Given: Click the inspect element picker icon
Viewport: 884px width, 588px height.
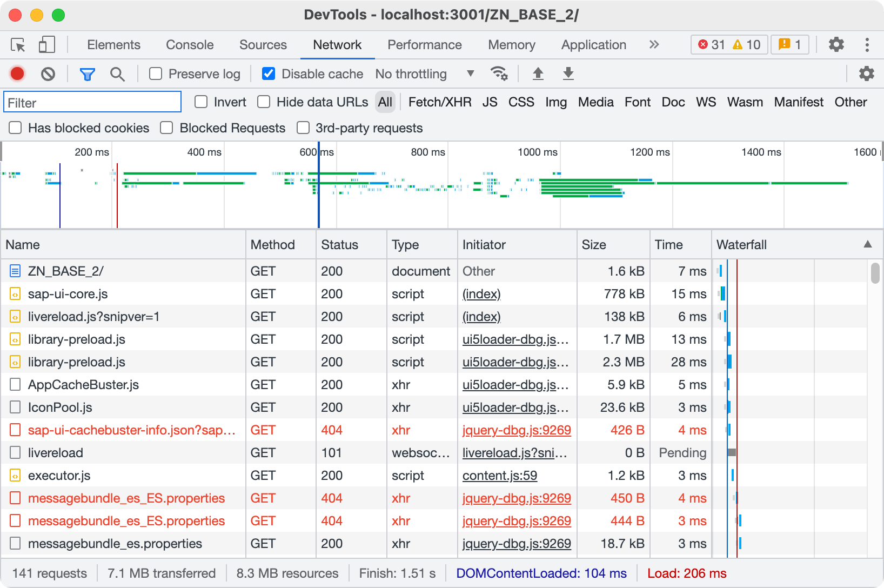Looking at the screenshot, I should coord(18,45).
